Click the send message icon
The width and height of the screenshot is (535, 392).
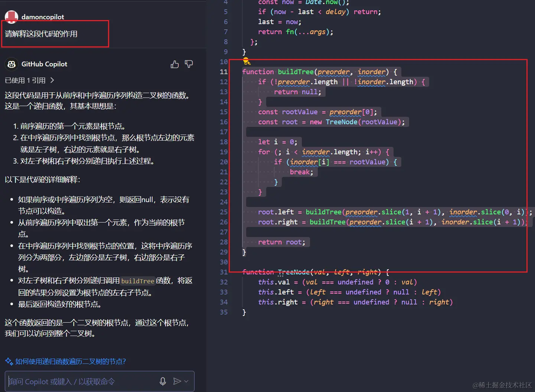[x=177, y=381]
